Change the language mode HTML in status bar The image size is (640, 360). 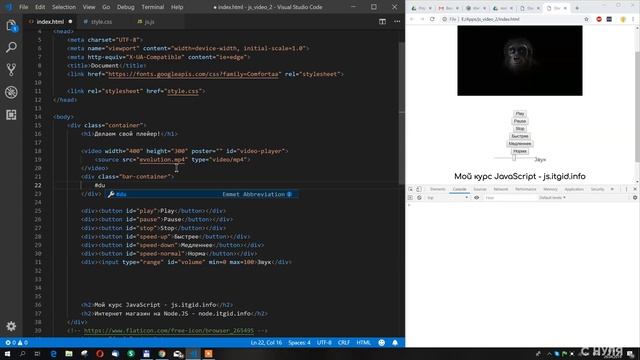pyautogui.click(x=363, y=342)
